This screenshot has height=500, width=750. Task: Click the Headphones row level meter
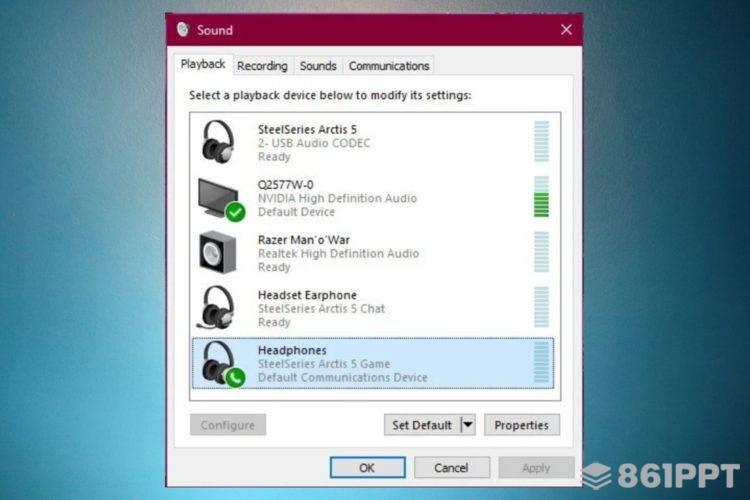(x=541, y=363)
